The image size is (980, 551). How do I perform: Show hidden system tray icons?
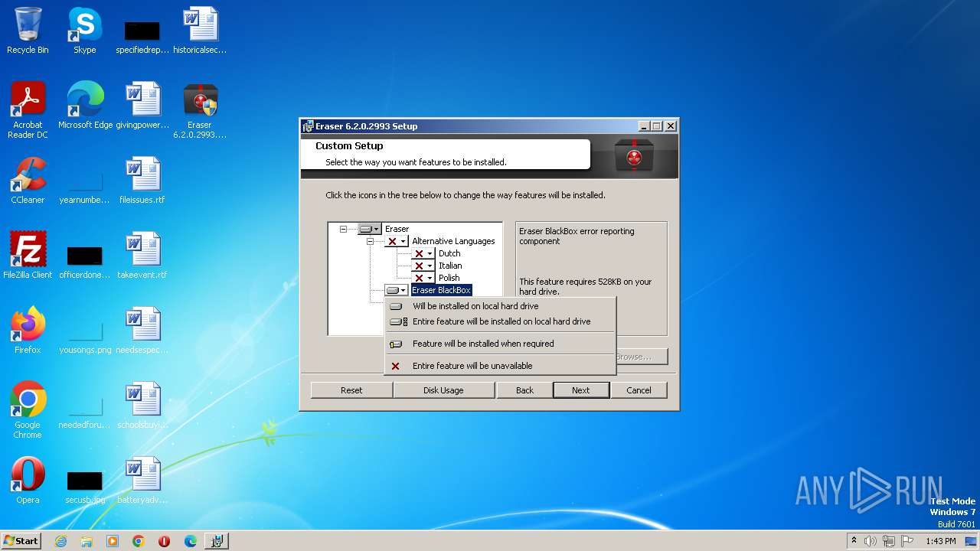point(854,541)
